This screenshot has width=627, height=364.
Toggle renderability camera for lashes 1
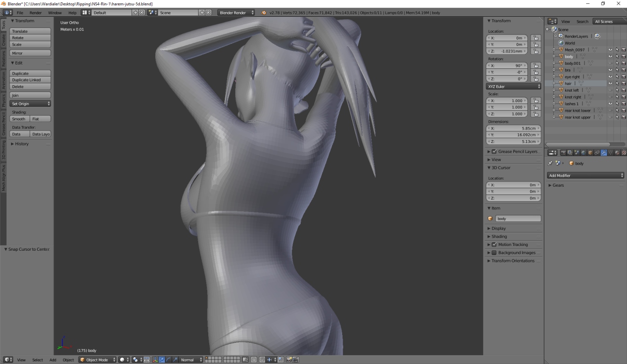tap(624, 104)
